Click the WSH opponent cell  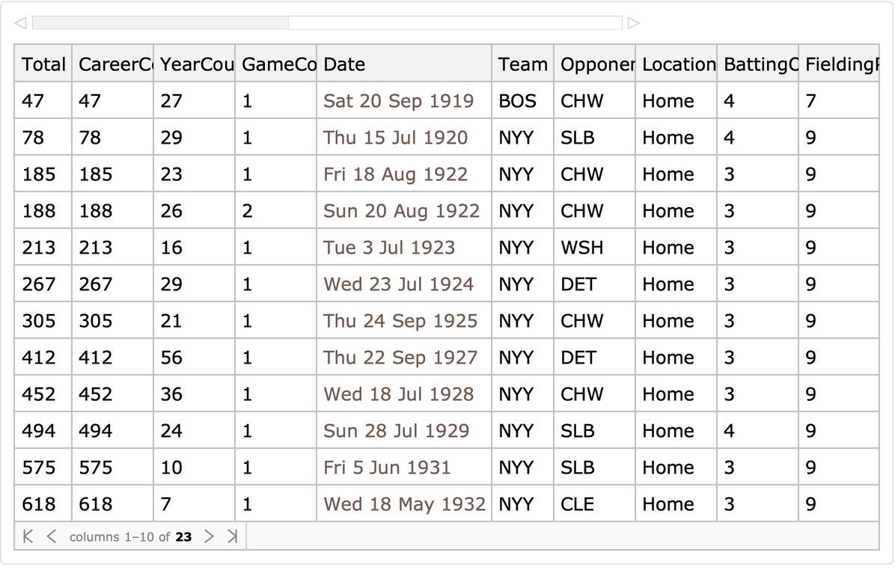(x=581, y=248)
